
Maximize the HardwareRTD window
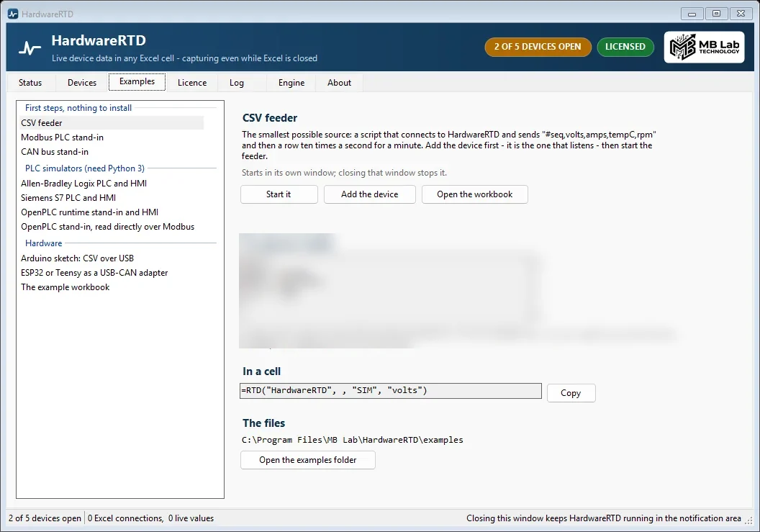[716, 14]
